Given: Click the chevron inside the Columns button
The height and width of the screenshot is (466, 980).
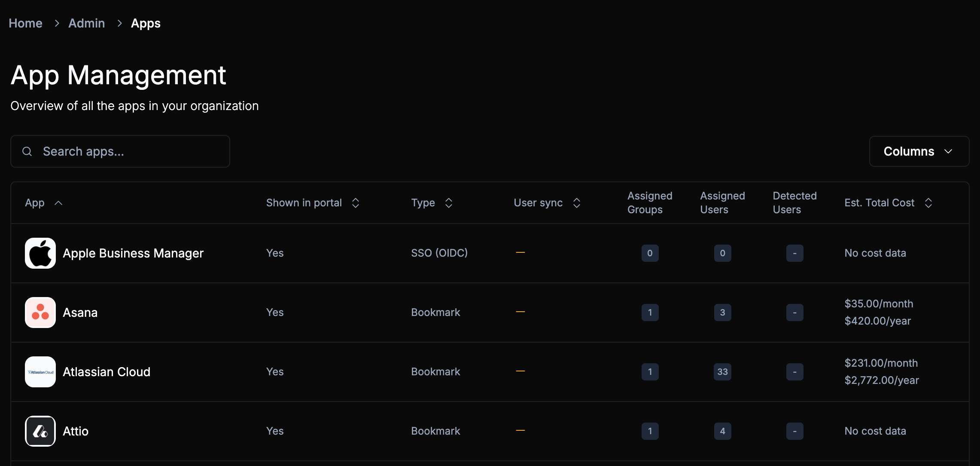Looking at the screenshot, I should point(949,151).
